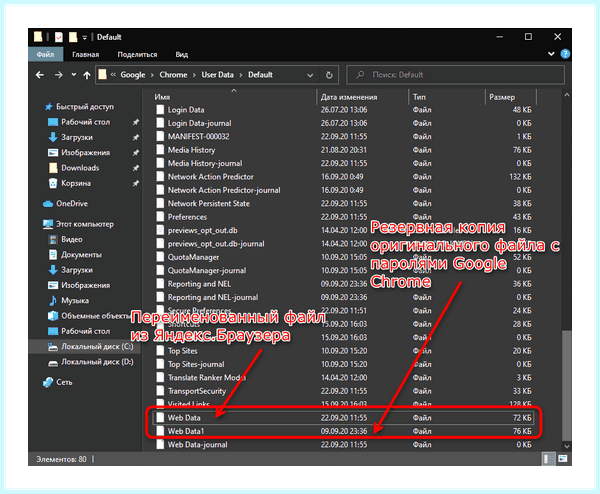Click scroll-up arrow of file list
The width and height of the screenshot is (600, 494).
click(x=567, y=95)
